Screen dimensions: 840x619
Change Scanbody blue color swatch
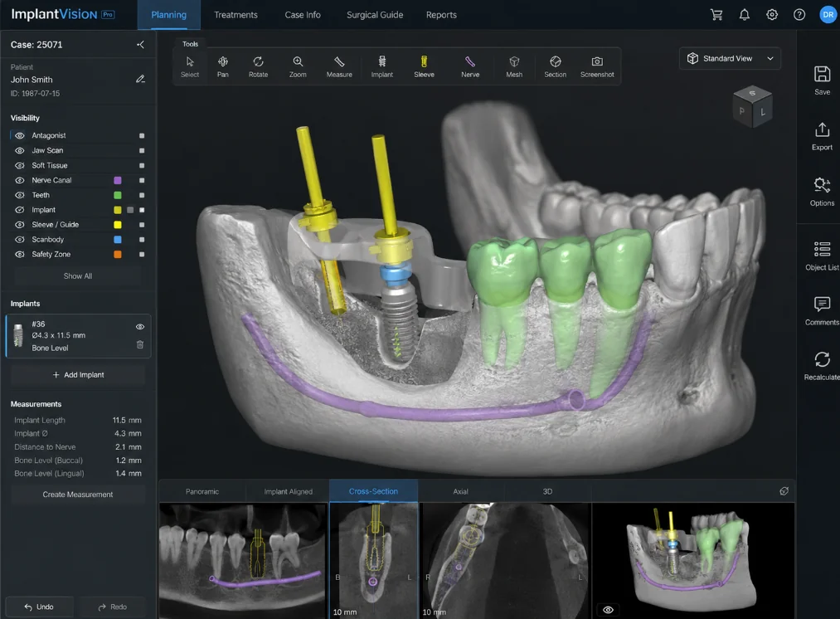118,240
